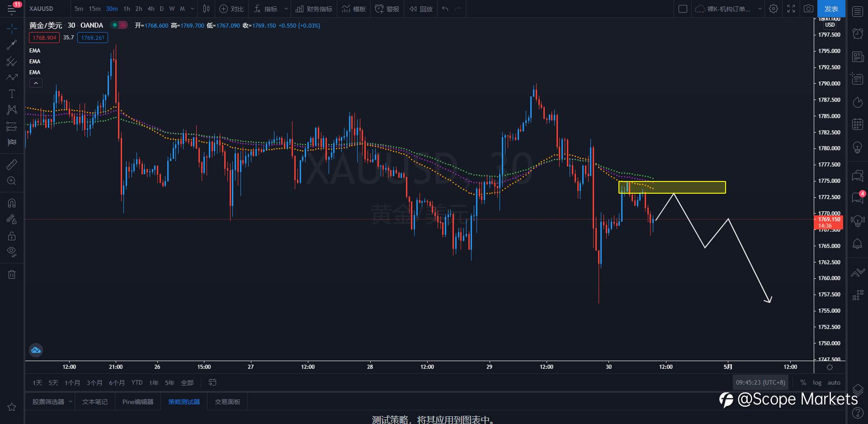Open the ideas lightbulb panel icon

pos(858,147)
